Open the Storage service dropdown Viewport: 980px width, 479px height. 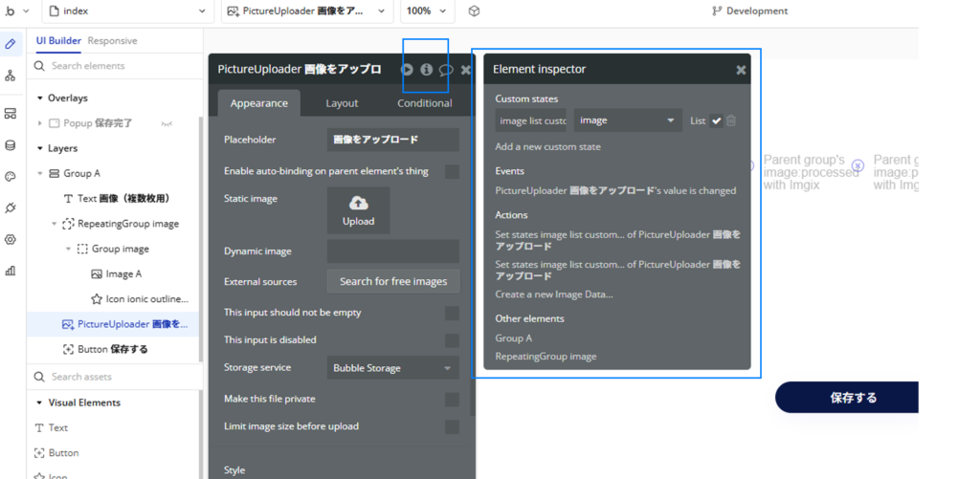click(x=392, y=368)
